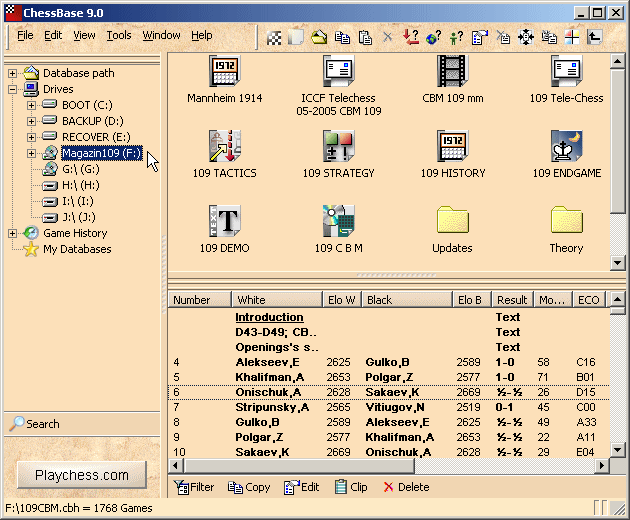Click the documents with dashed outline icon
Screen dimensions: 630x520
pos(549,38)
